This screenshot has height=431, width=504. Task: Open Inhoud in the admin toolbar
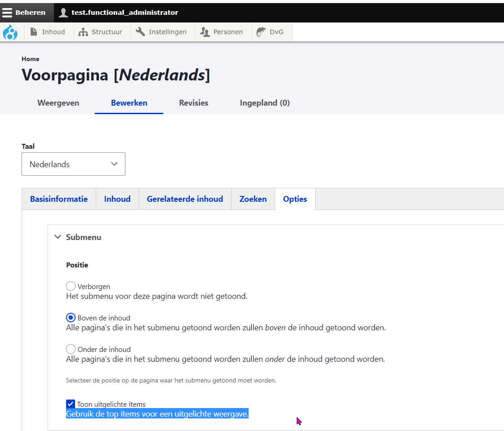click(49, 32)
